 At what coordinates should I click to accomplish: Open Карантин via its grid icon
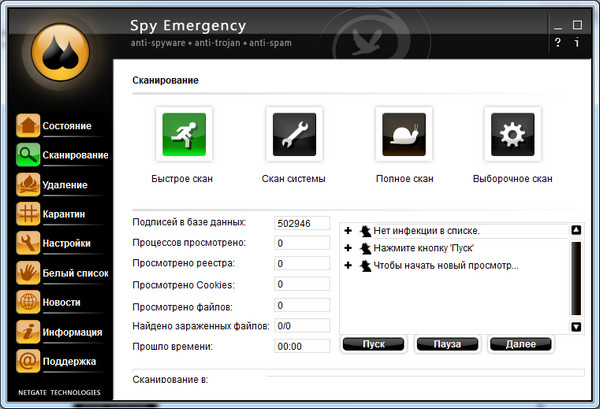[28, 214]
